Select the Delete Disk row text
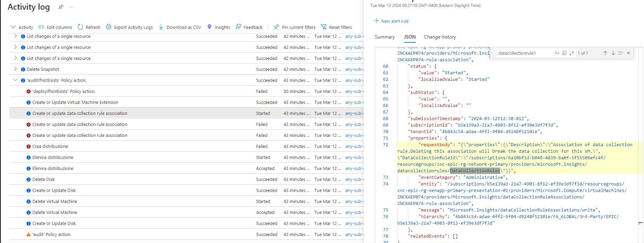 coord(44,180)
